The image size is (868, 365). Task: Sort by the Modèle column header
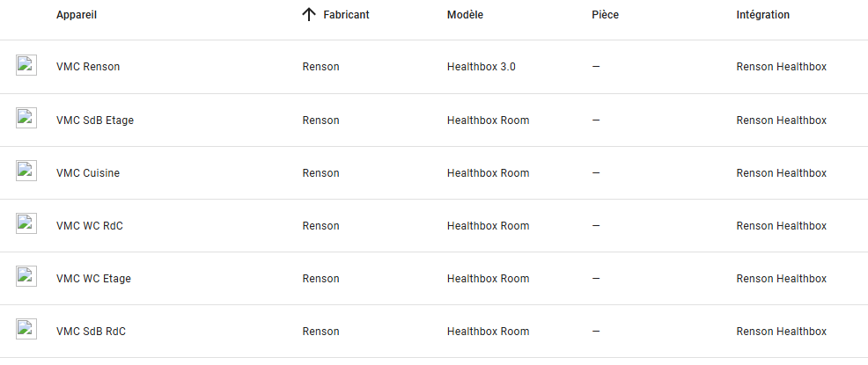(x=465, y=15)
